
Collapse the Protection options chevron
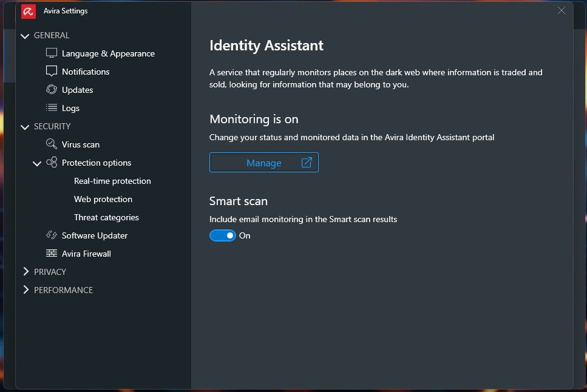(x=37, y=163)
